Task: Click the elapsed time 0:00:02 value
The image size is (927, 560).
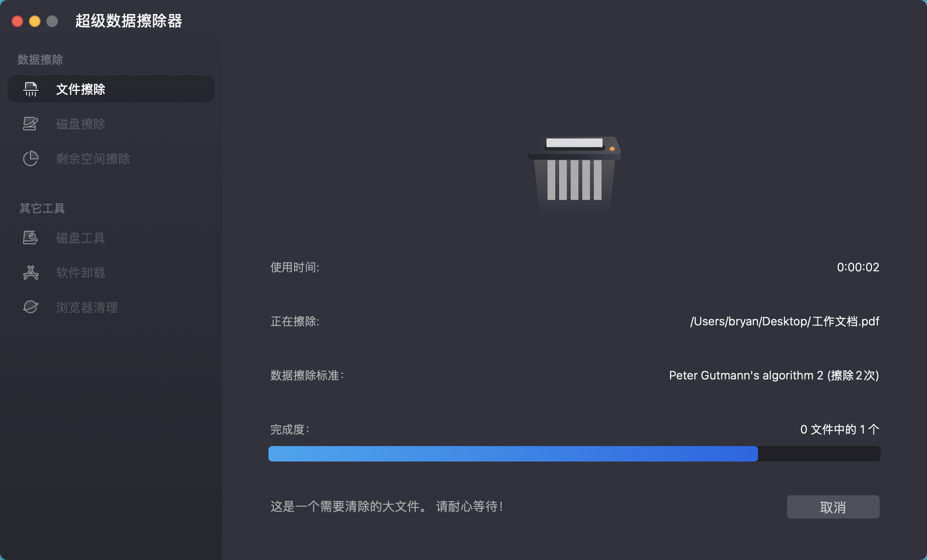Action: (858, 267)
